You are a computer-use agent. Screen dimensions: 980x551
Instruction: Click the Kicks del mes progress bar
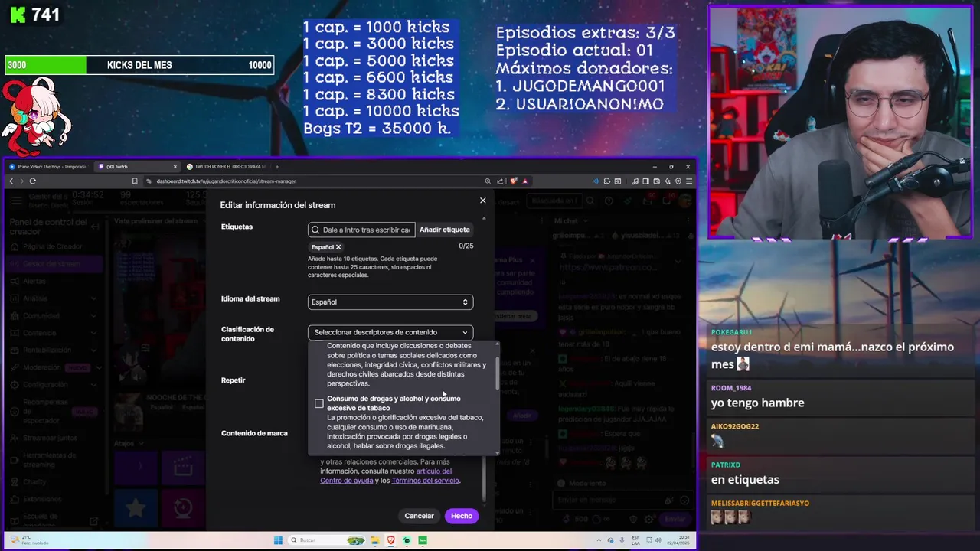(139, 65)
